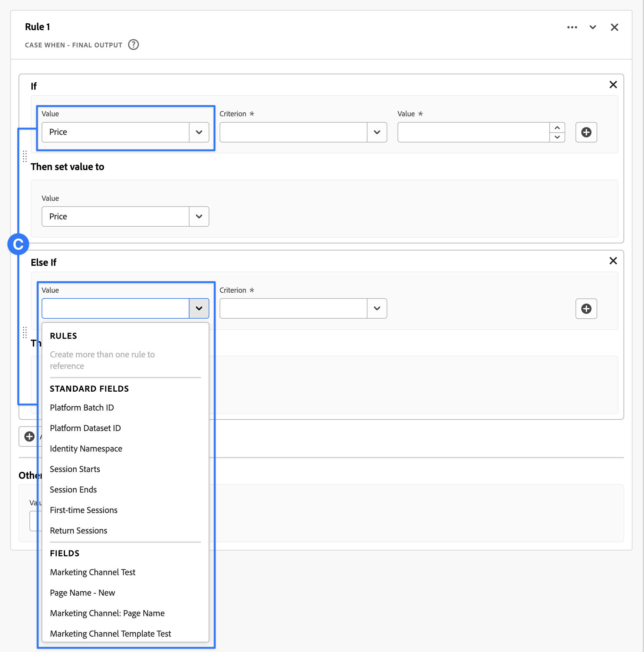Remove the If condition block
Image resolution: width=644 pixels, height=652 pixels.
(613, 85)
